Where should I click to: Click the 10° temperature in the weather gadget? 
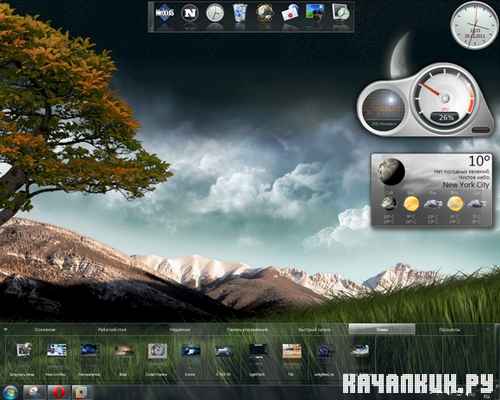click(479, 161)
